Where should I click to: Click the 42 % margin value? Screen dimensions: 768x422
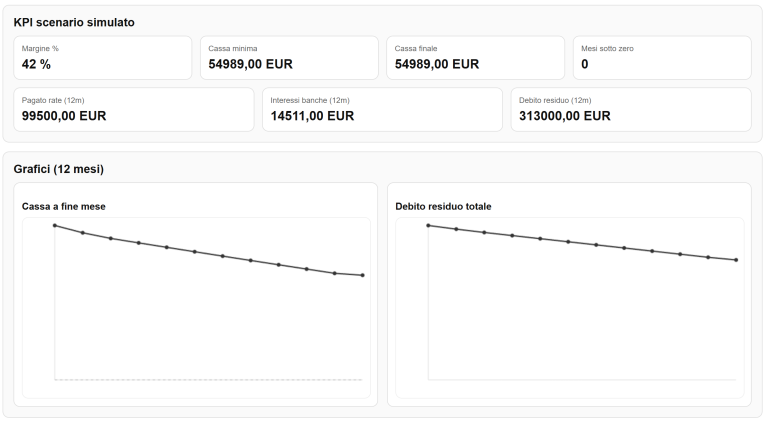point(36,64)
